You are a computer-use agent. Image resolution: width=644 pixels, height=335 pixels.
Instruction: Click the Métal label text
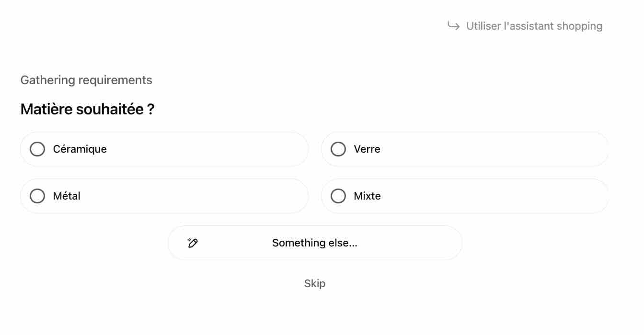pyautogui.click(x=67, y=196)
